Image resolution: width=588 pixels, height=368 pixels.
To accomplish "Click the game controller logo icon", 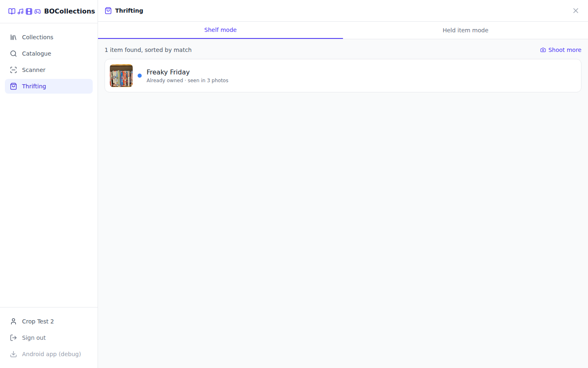I will 38,11.
